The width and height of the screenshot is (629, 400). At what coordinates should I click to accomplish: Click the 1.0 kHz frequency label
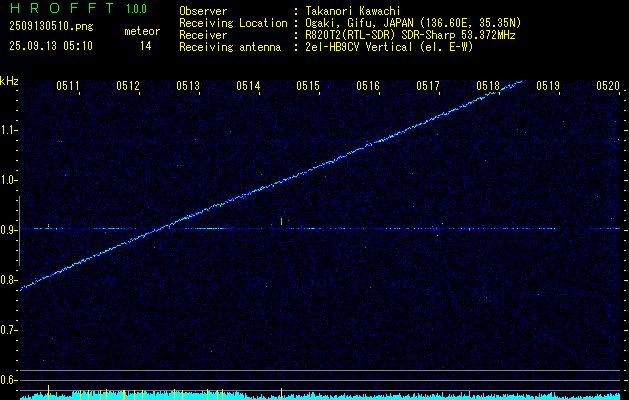7,181
